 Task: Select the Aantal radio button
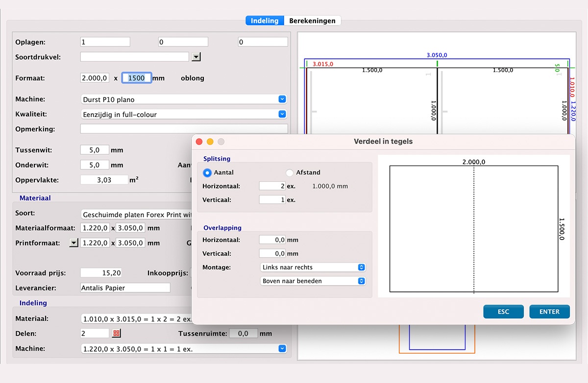coord(207,173)
